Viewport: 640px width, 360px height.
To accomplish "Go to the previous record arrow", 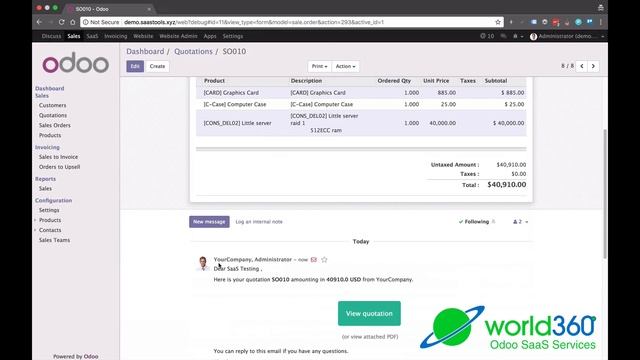I will (x=582, y=66).
